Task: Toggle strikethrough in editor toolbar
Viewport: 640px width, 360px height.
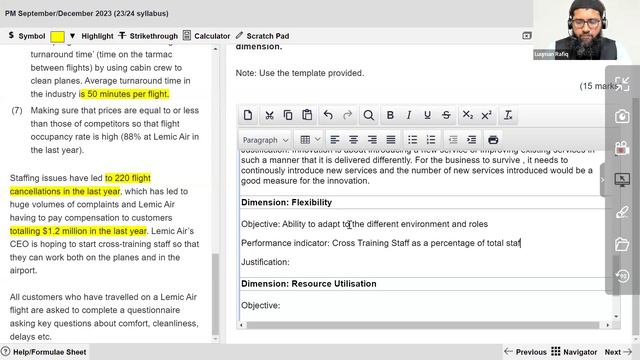Action: [x=446, y=116]
